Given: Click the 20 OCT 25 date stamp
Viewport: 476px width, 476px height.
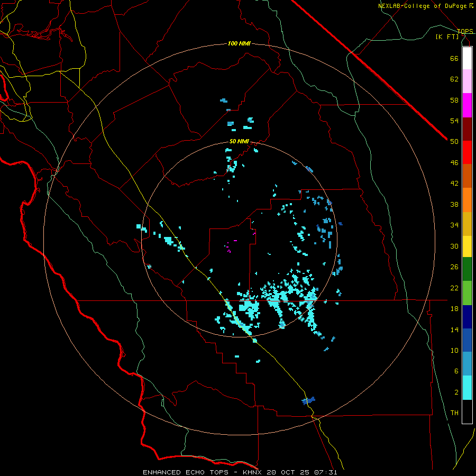Looking at the screenshot, I should point(288,472).
